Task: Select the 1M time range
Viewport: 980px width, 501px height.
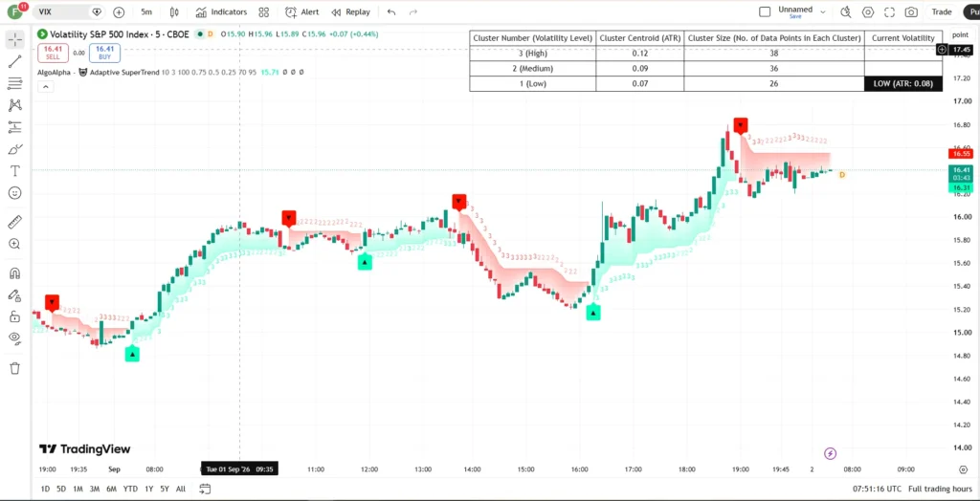Action: (x=78, y=489)
